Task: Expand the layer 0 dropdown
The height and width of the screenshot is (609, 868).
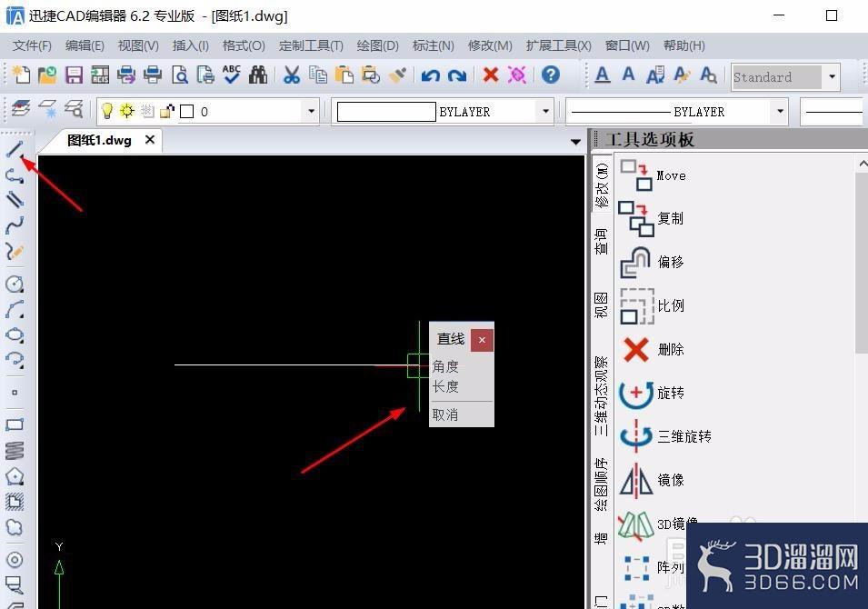Action: pyautogui.click(x=311, y=111)
